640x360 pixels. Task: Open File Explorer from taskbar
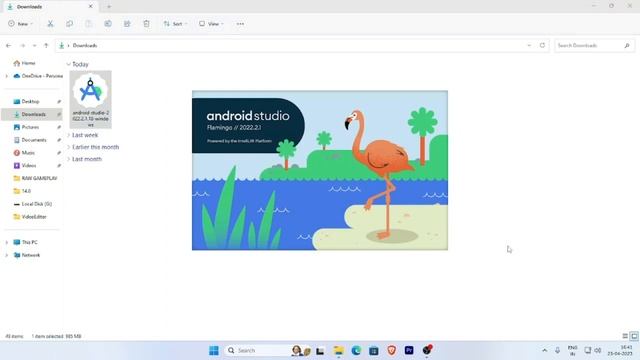[x=338, y=351]
